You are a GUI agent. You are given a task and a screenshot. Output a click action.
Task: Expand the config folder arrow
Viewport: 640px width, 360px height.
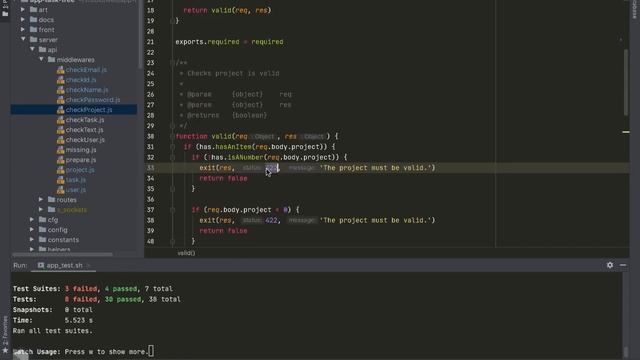[x=32, y=229]
